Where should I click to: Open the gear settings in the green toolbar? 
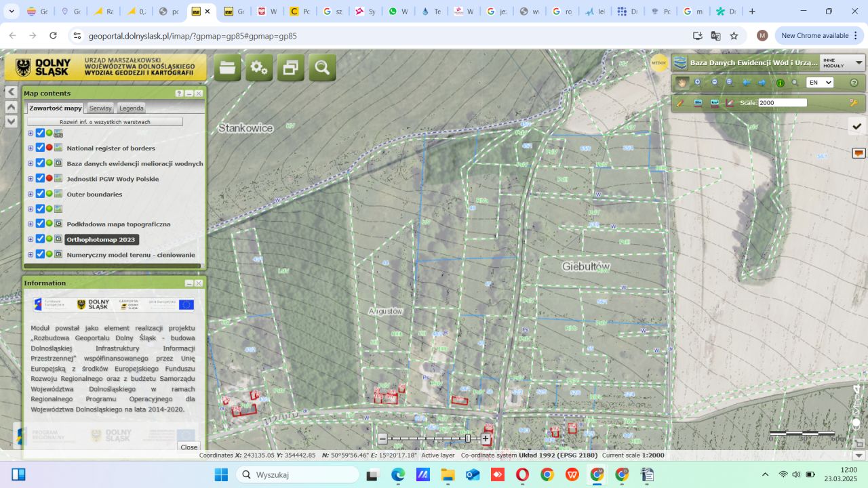(258, 68)
